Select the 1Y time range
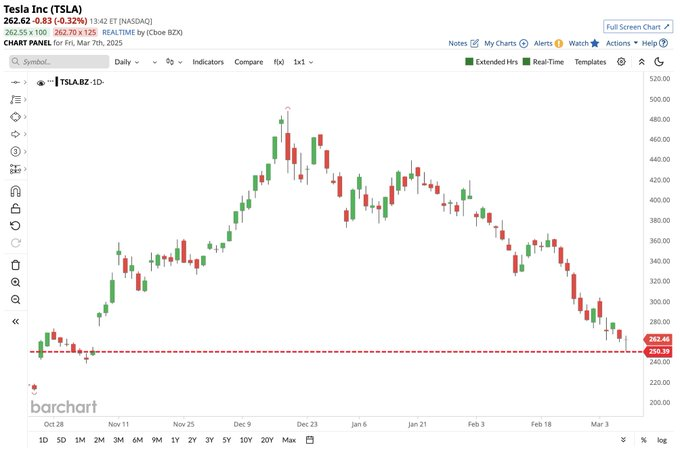The height and width of the screenshot is (452, 680). click(x=175, y=440)
